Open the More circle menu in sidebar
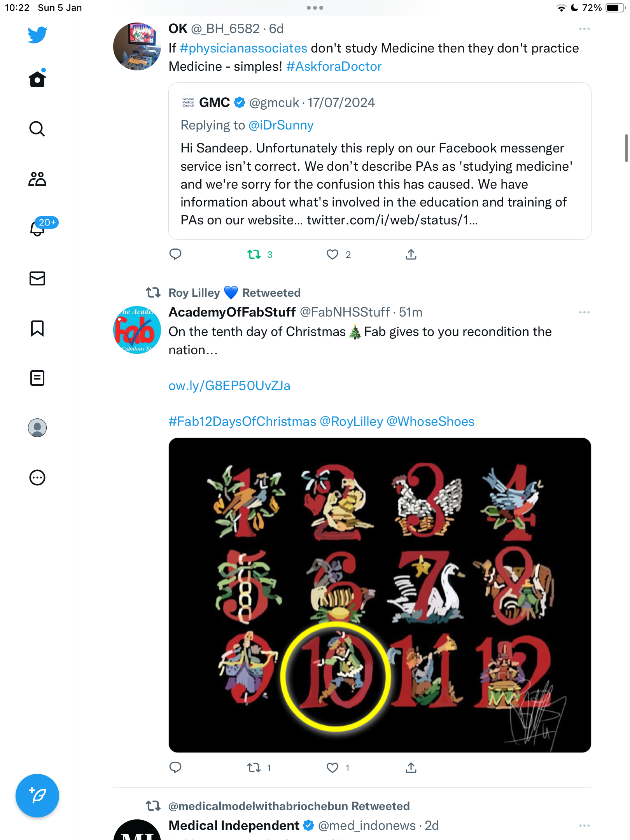 37,478
